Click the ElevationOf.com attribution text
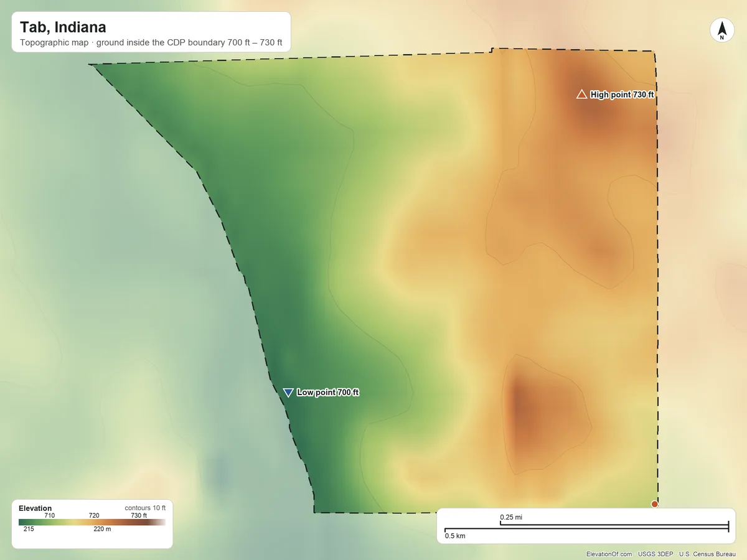This screenshot has width=747, height=560. 609,554
